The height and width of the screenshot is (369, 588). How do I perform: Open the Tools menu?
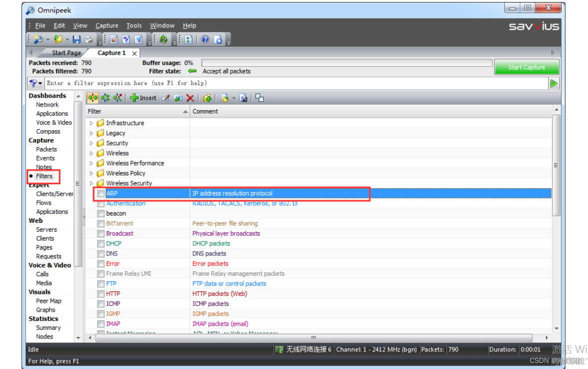tap(134, 26)
